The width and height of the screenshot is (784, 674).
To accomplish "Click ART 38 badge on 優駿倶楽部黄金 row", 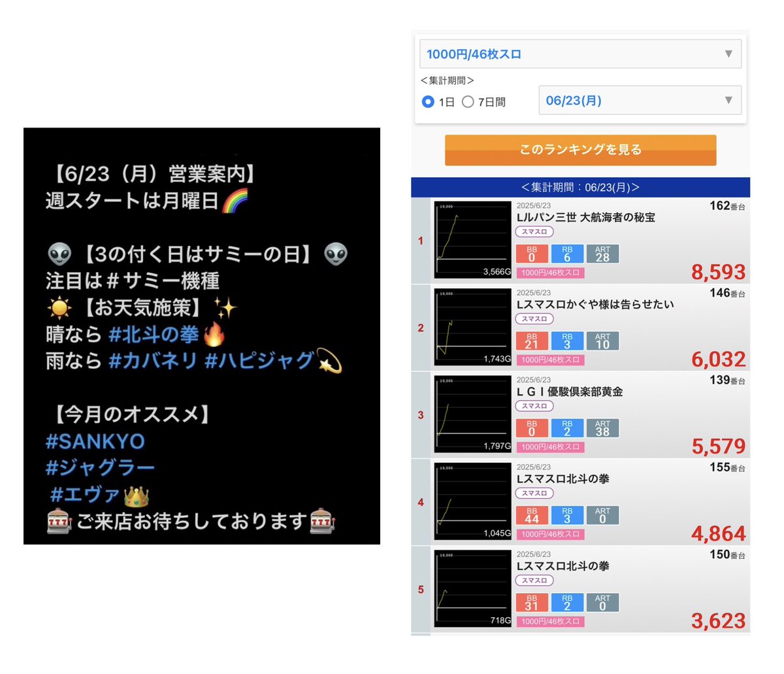I will click(x=602, y=428).
